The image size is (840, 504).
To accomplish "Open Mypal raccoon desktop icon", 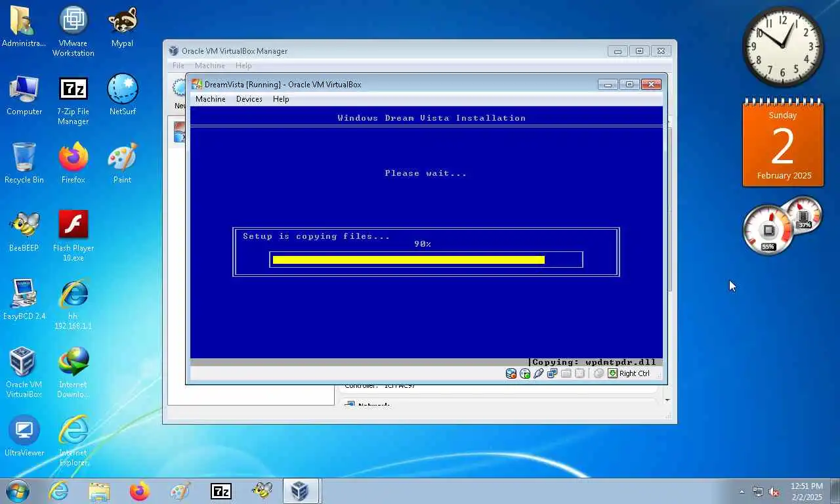I will 122,28.
